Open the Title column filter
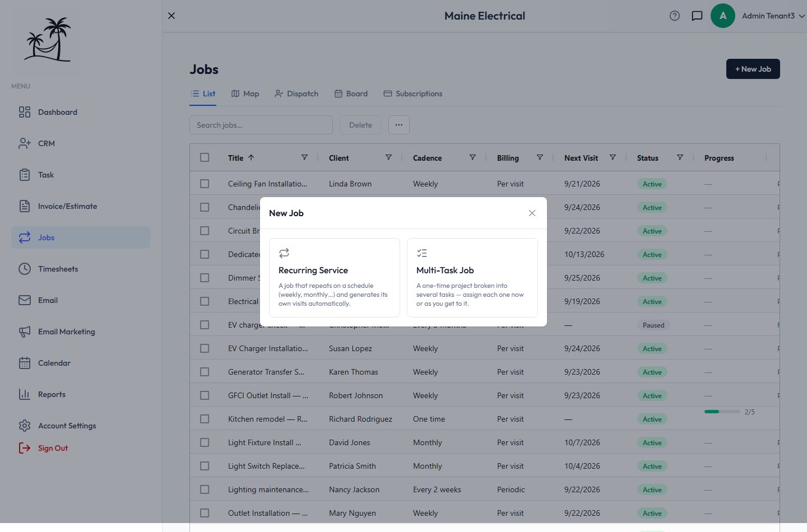807x532 pixels. (x=304, y=157)
